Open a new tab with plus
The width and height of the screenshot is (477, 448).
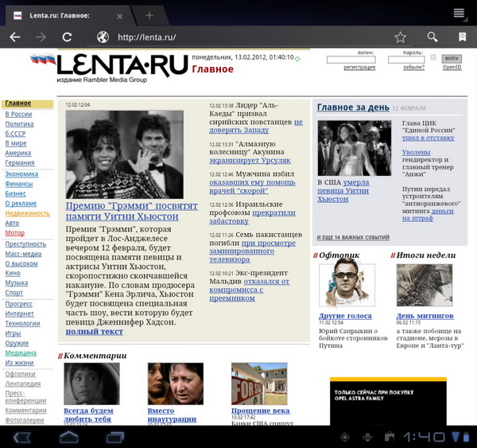point(149,15)
